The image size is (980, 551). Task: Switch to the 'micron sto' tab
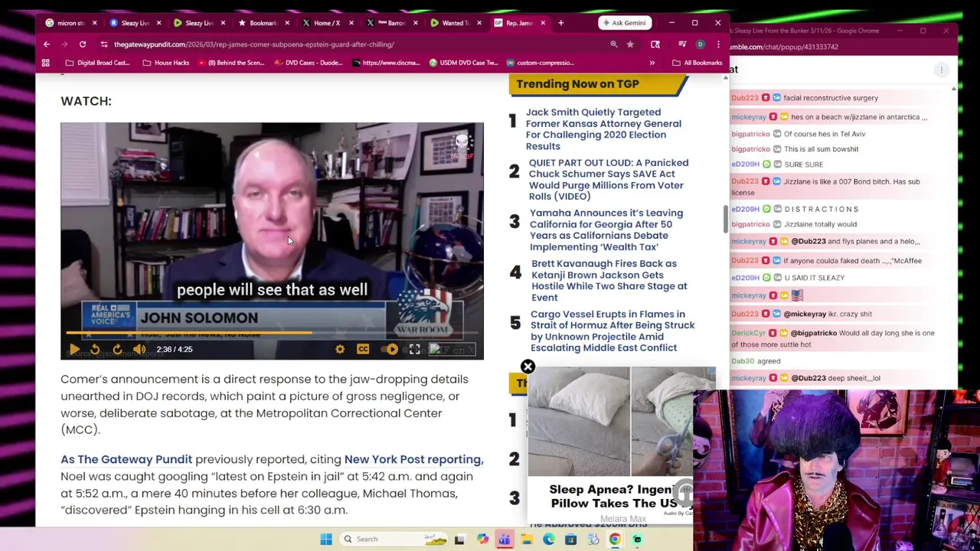pyautogui.click(x=66, y=23)
